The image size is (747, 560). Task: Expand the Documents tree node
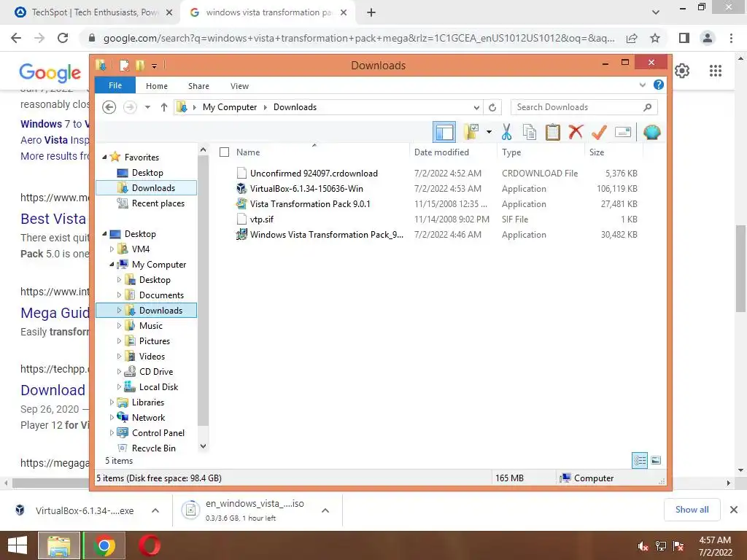(119, 295)
